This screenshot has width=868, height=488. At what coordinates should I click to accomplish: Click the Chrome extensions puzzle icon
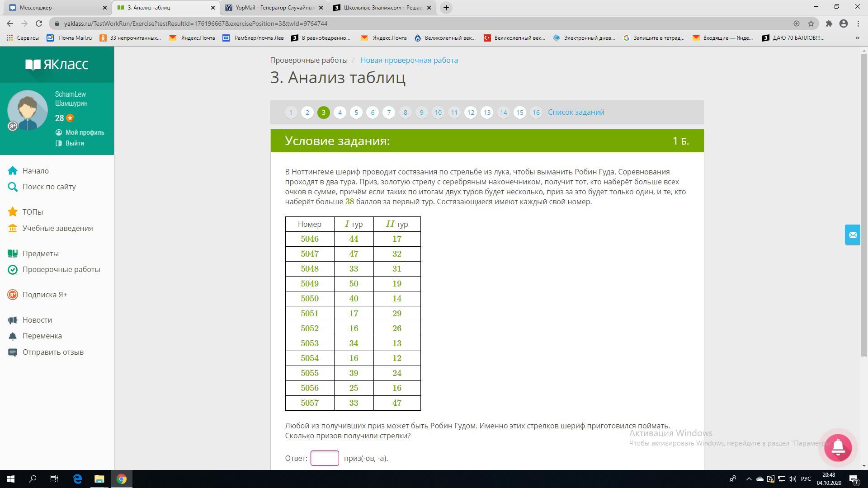(x=829, y=23)
